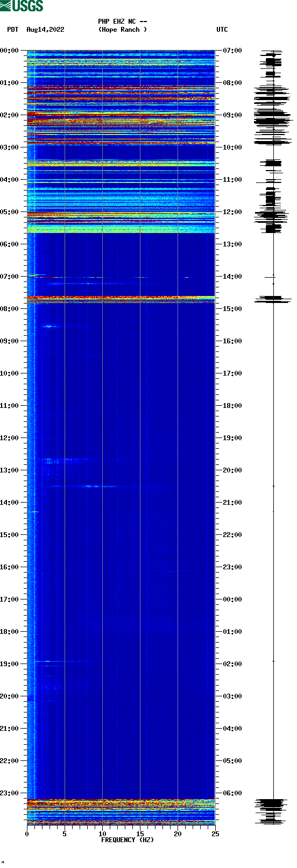
Task: Click the 20:00 PDT time label
Action: click(9, 696)
